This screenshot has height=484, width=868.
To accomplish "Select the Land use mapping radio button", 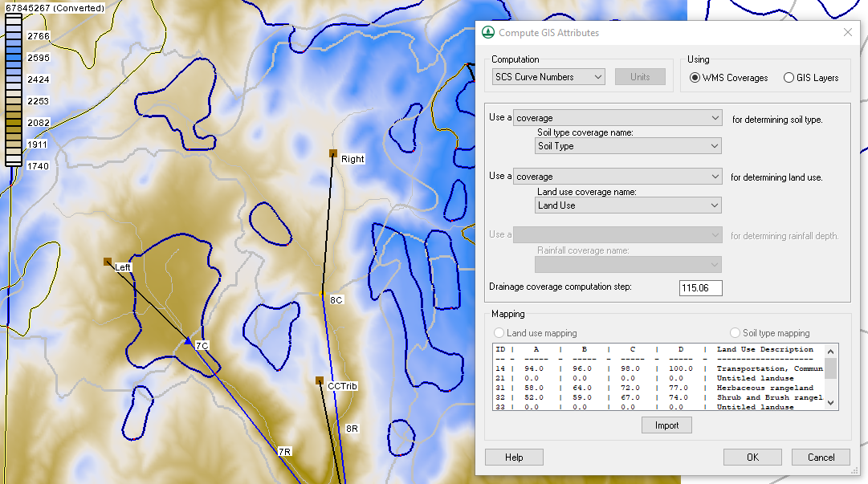I will [499, 333].
